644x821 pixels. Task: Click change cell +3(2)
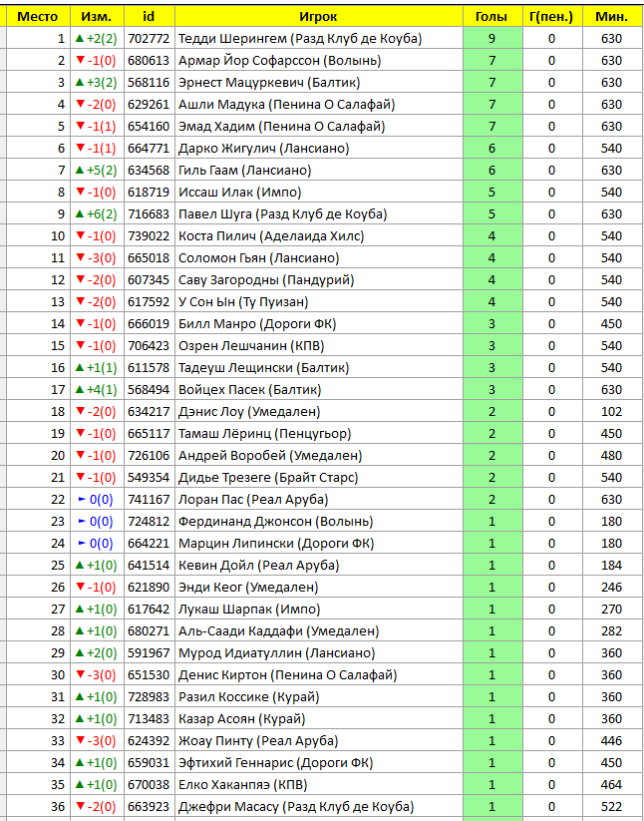pos(97,82)
